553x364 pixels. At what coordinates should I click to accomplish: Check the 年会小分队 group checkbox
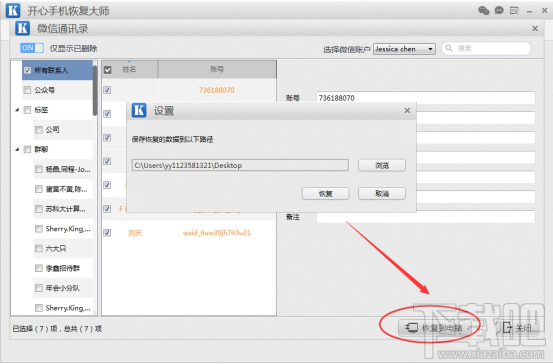(x=39, y=288)
